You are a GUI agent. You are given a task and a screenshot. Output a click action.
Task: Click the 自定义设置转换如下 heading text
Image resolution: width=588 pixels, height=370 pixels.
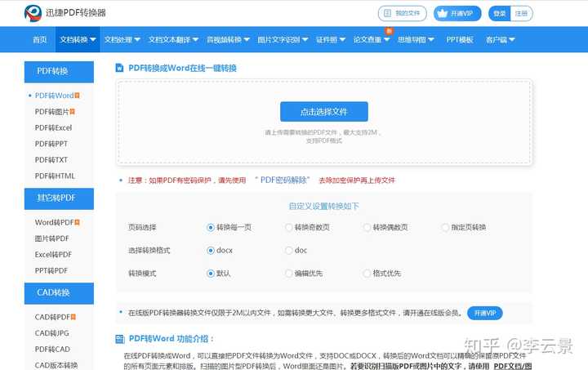point(324,206)
